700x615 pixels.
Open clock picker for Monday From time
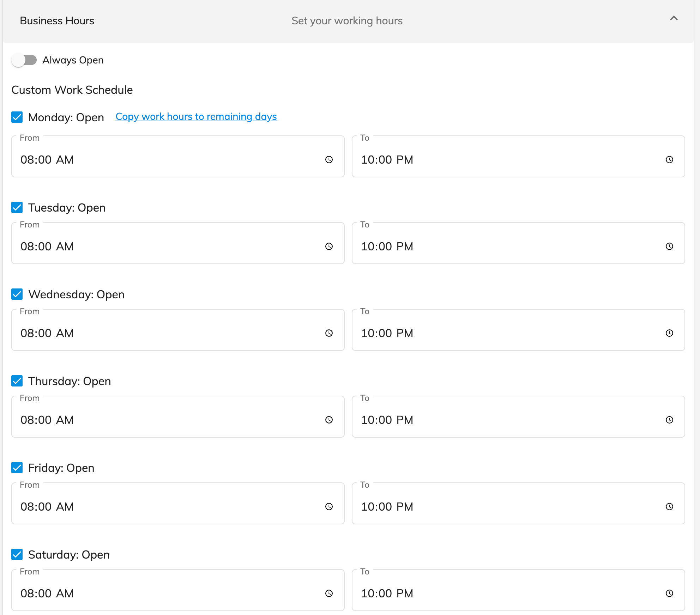[329, 160]
